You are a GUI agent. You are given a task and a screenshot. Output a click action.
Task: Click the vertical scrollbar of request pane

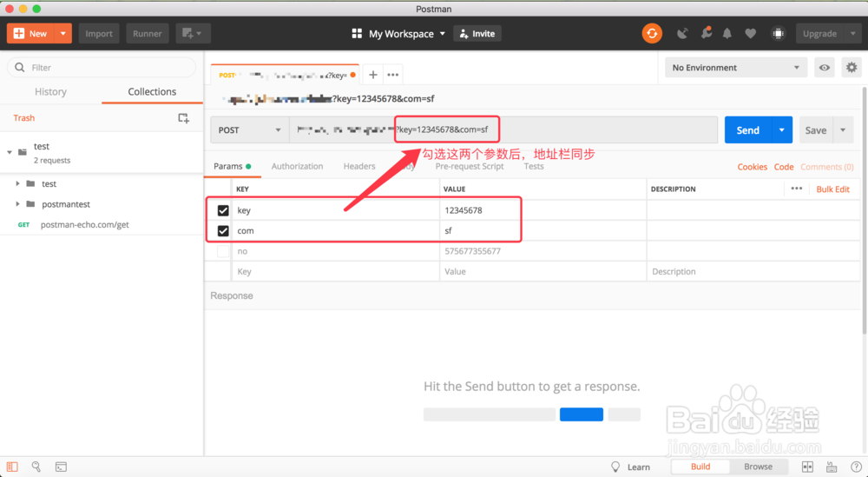coord(865,210)
